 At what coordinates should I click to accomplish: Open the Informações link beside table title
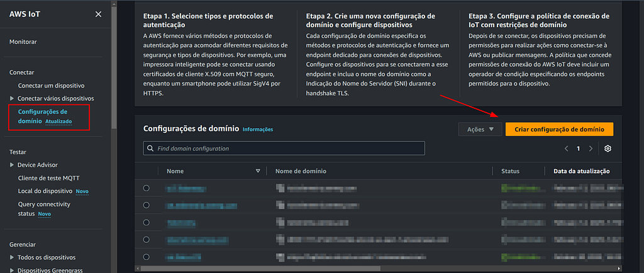coord(258,130)
